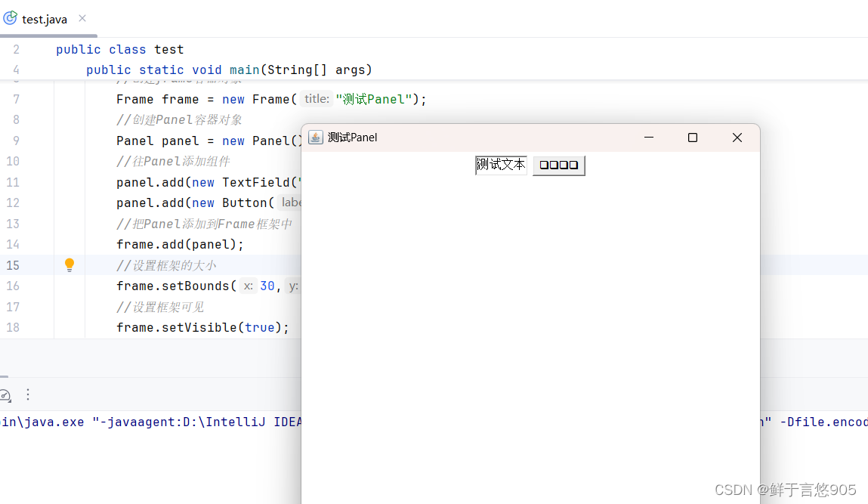Click the 测试文本 text field
The width and height of the screenshot is (868, 504).
[501, 165]
